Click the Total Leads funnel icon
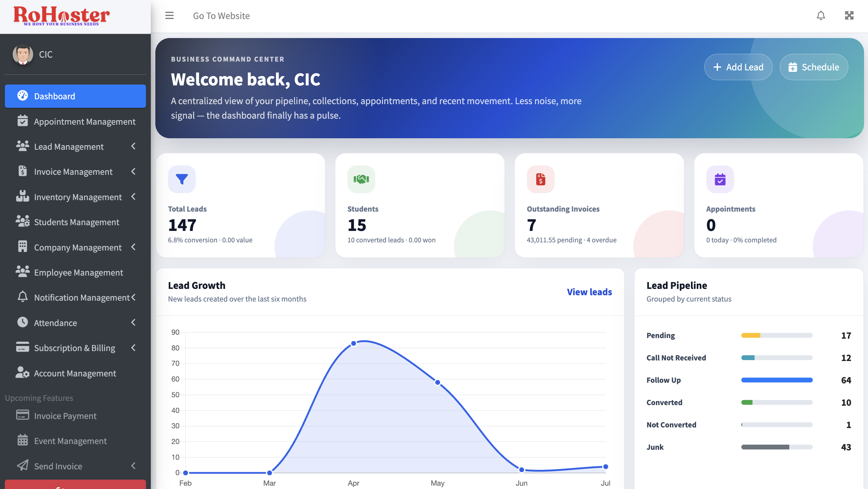The height and width of the screenshot is (489, 868). click(x=182, y=179)
